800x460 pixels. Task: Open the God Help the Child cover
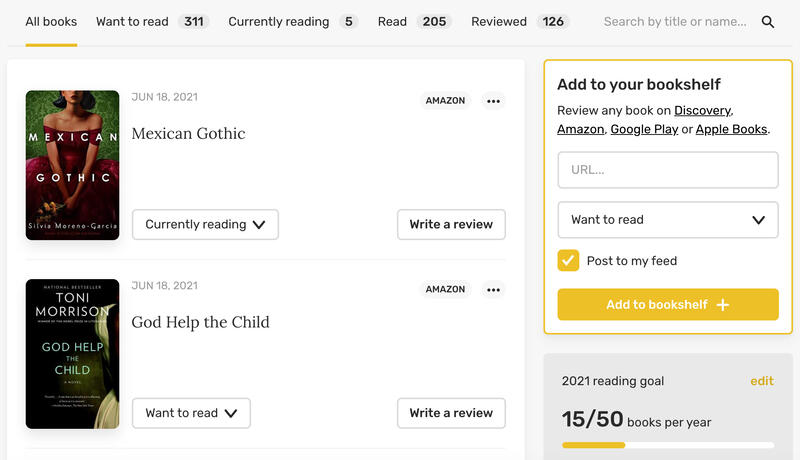coord(72,354)
